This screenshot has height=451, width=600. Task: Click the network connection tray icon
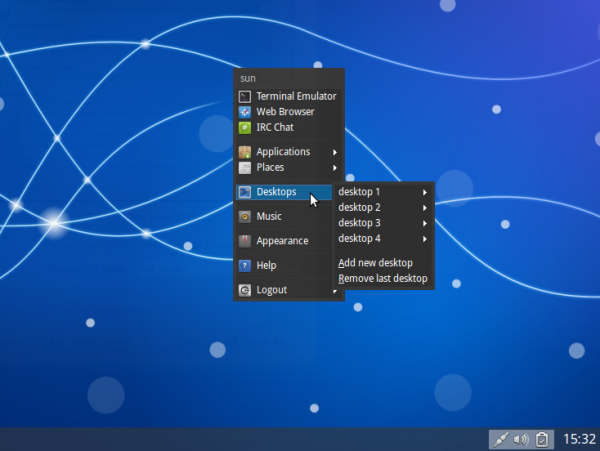[500, 439]
